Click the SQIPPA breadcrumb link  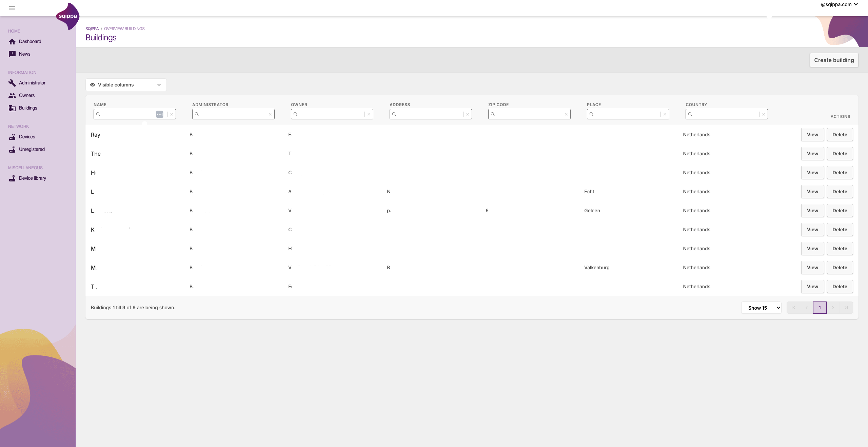pyautogui.click(x=92, y=29)
